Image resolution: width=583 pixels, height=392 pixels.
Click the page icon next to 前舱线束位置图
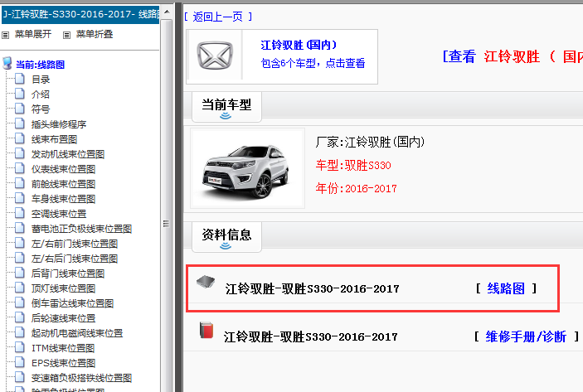[20, 183]
